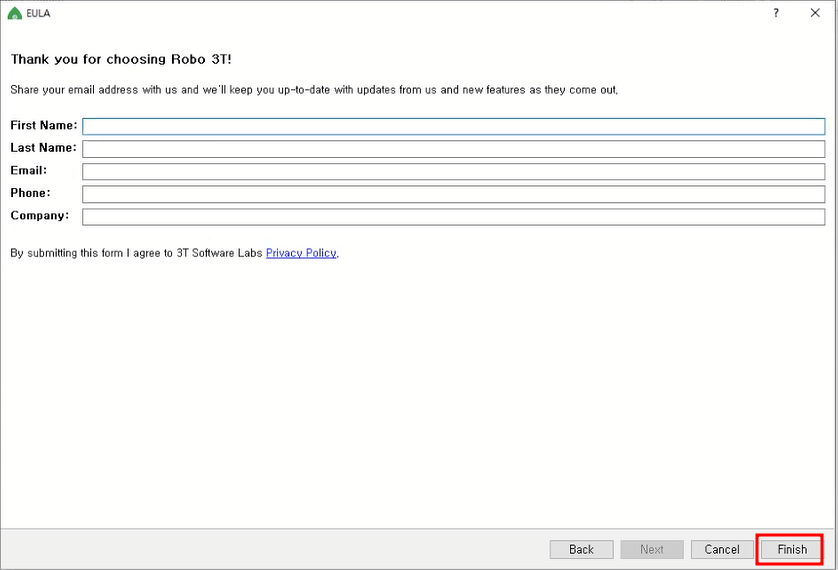Click into the Last Name field
The height and width of the screenshot is (570, 838).
[454, 149]
